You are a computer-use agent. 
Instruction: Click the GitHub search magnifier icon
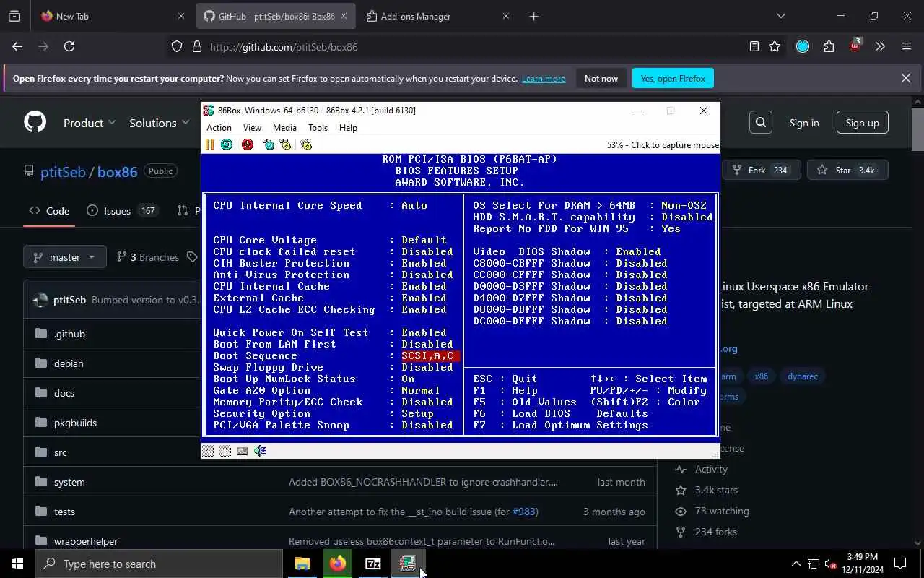[761, 123]
